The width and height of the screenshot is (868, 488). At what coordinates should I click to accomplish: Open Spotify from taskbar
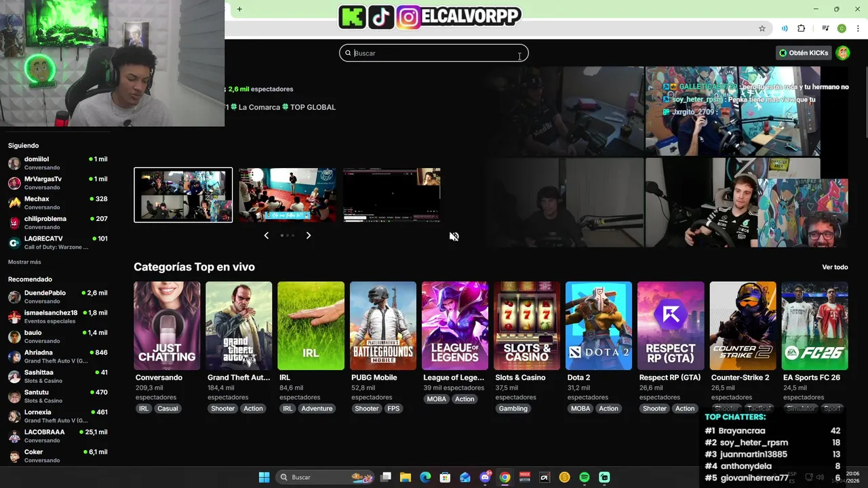pos(585,477)
